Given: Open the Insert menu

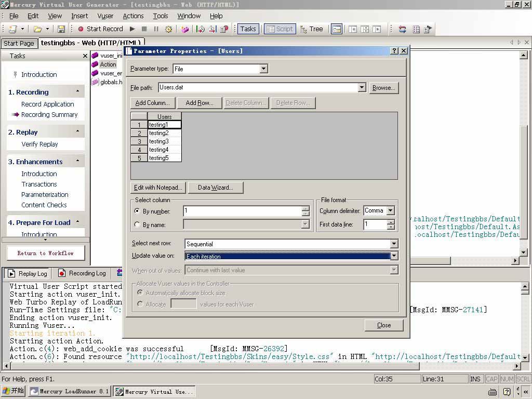Looking at the screenshot, I should pos(79,16).
